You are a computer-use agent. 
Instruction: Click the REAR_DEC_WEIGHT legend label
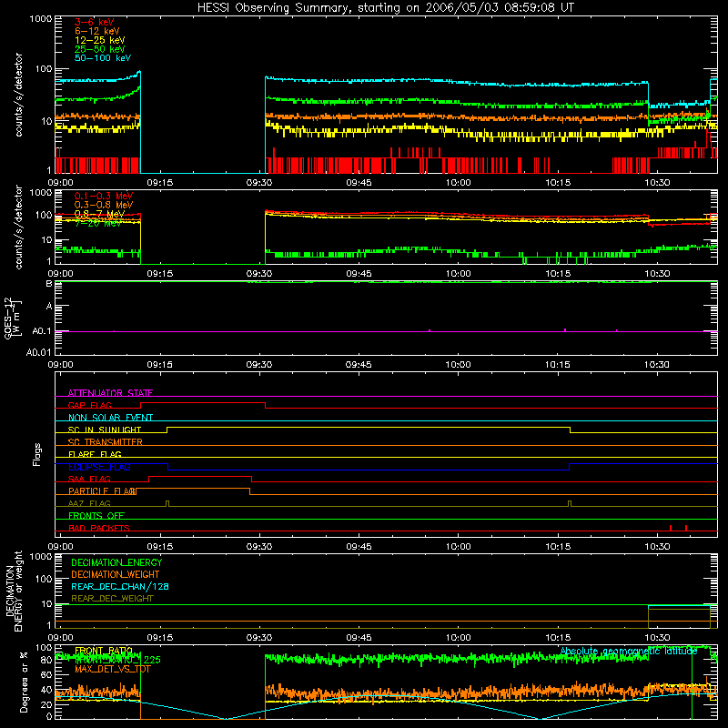pos(112,599)
